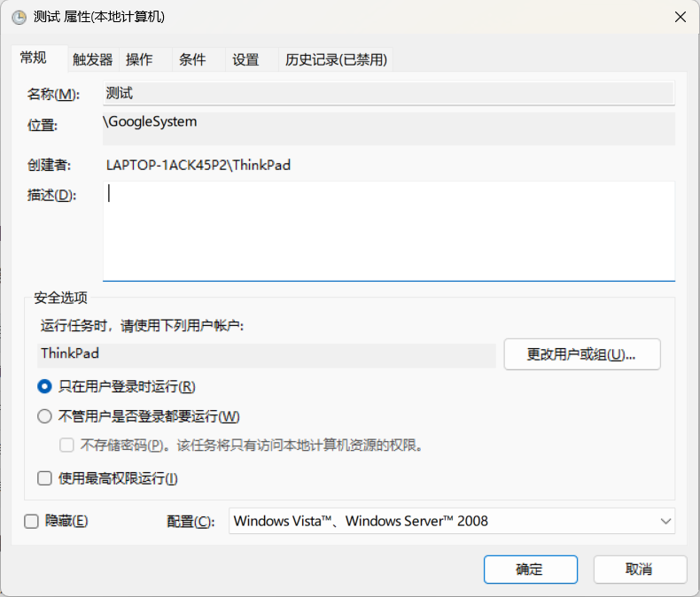Click 更改用户或组 button

coord(582,354)
